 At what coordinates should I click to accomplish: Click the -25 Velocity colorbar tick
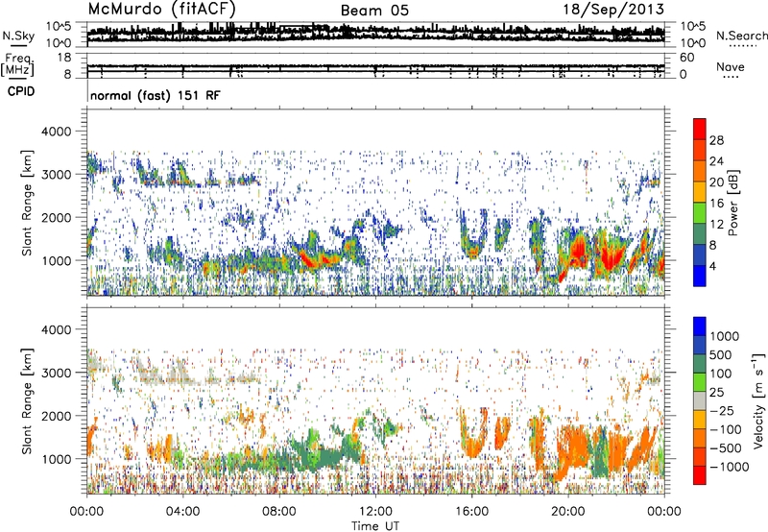click(x=722, y=411)
